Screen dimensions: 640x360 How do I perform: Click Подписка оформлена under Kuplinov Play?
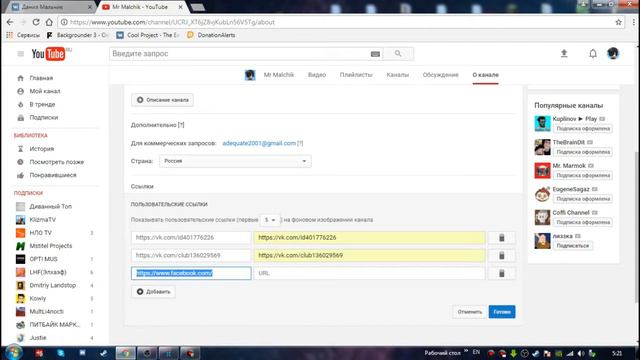point(583,129)
